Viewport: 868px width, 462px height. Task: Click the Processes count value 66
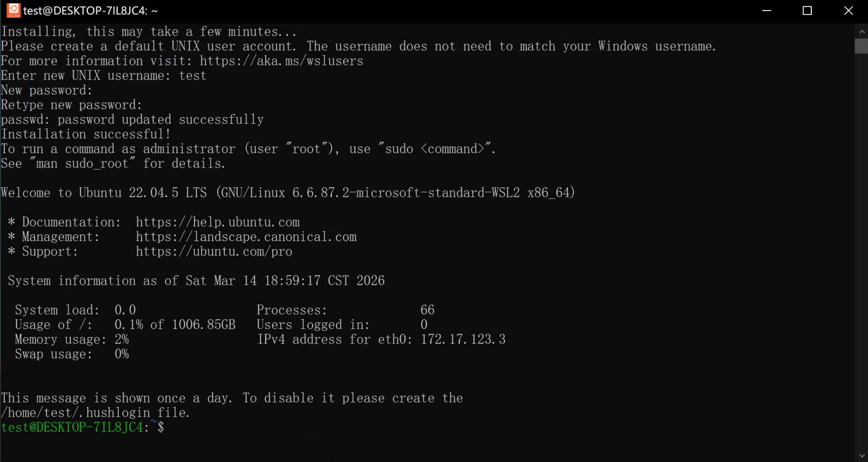pos(427,310)
